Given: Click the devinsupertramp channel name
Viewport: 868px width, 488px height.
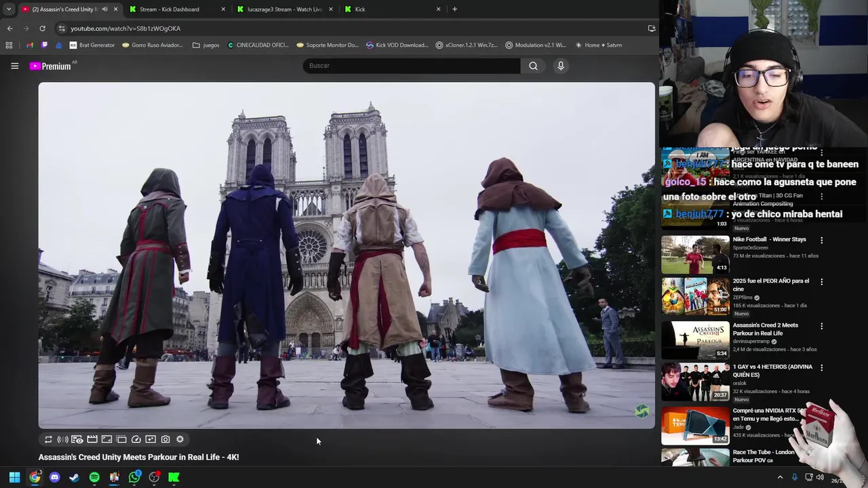Looking at the screenshot, I should coord(751,342).
